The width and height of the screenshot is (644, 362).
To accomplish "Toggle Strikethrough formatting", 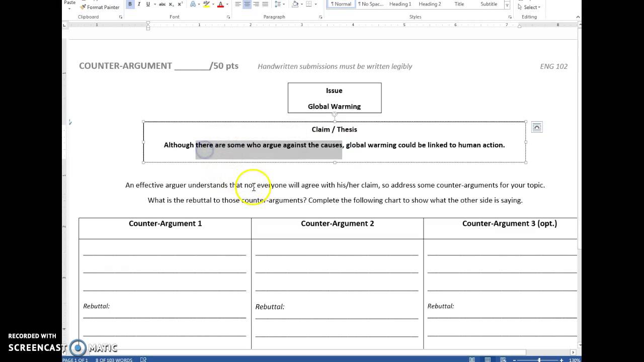I will [162, 4].
